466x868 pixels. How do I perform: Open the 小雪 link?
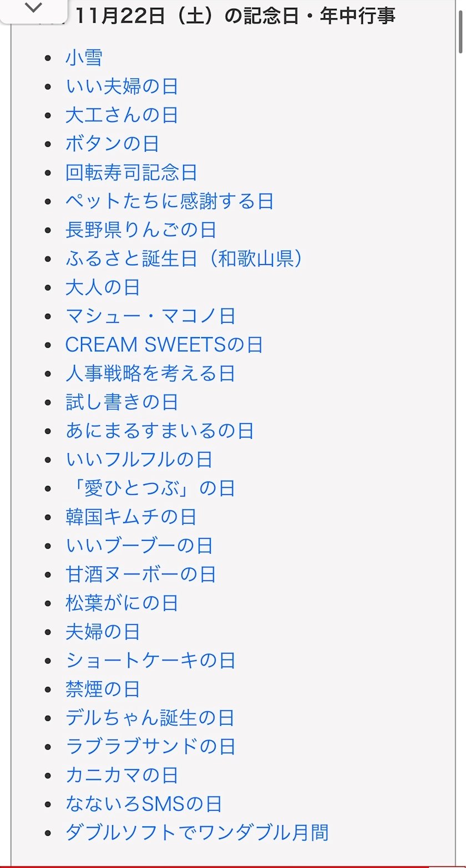[x=84, y=58]
